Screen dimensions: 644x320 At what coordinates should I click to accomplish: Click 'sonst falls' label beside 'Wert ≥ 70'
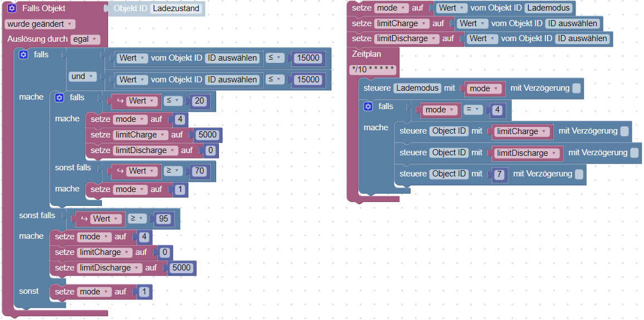click(73, 168)
